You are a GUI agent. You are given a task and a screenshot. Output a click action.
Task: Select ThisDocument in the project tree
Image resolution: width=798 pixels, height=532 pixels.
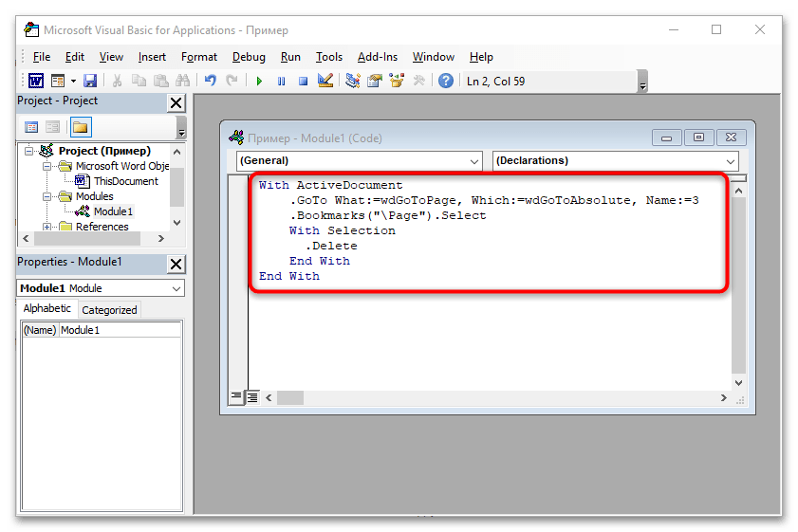[125, 181]
